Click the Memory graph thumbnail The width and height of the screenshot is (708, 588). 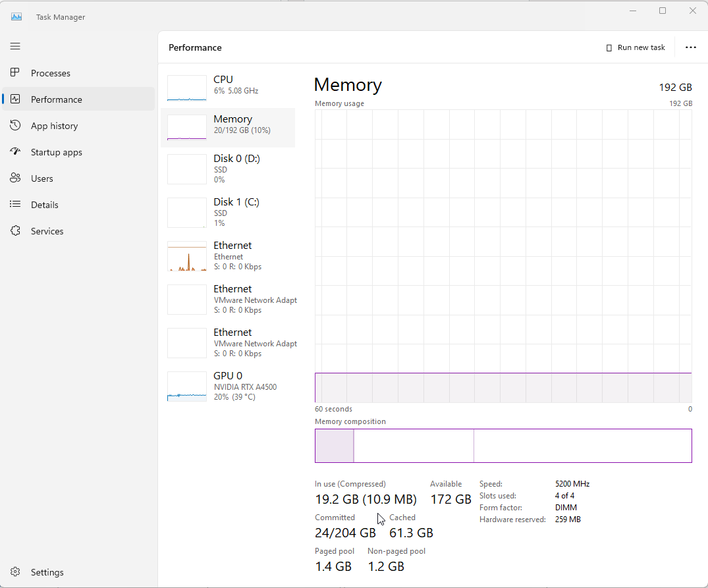click(186, 127)
